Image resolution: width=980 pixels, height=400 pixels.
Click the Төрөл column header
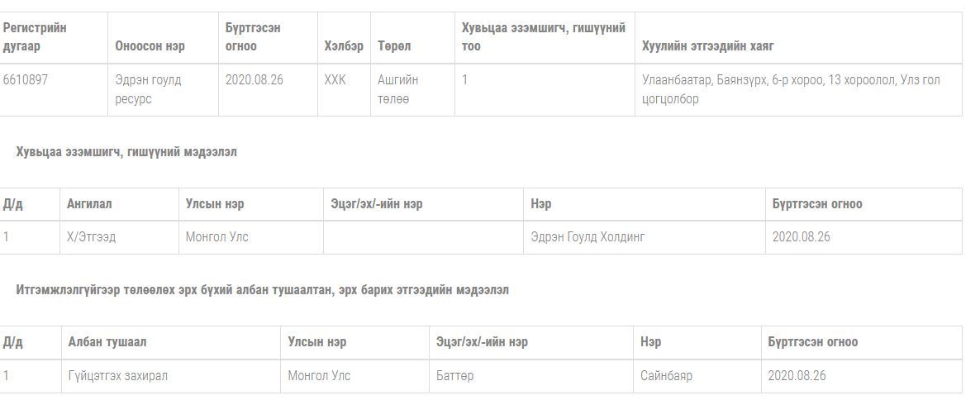[x=394, y=46]
